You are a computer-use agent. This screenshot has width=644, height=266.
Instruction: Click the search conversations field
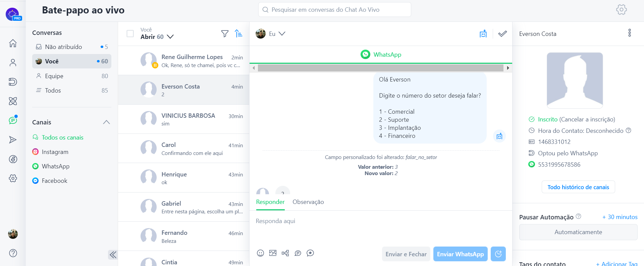tap(334, 10)
